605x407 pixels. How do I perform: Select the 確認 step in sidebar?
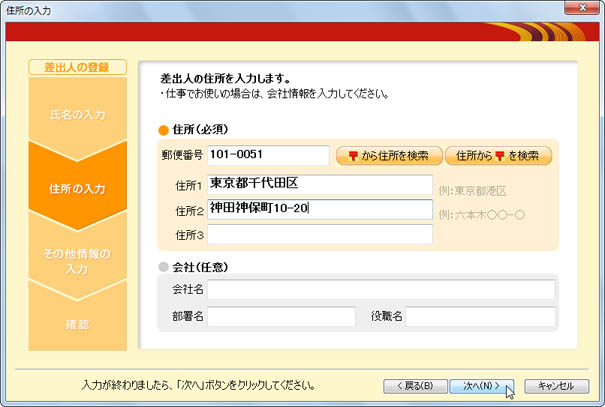(77, 324)
